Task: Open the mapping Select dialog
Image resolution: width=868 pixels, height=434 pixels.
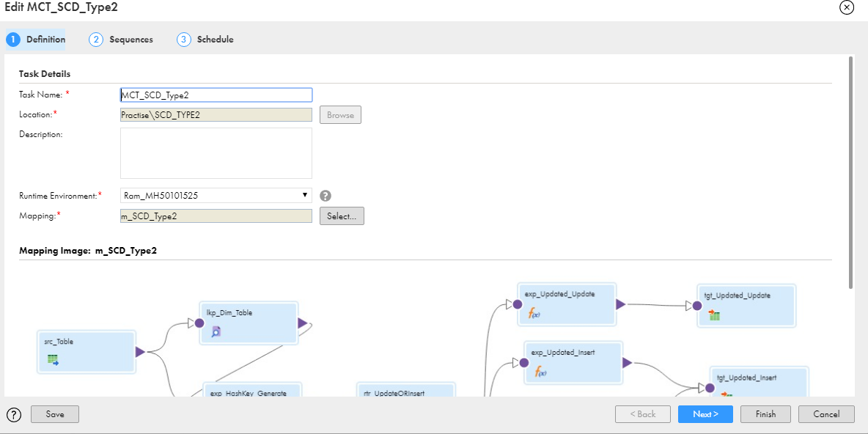Action: coord(341,216)
